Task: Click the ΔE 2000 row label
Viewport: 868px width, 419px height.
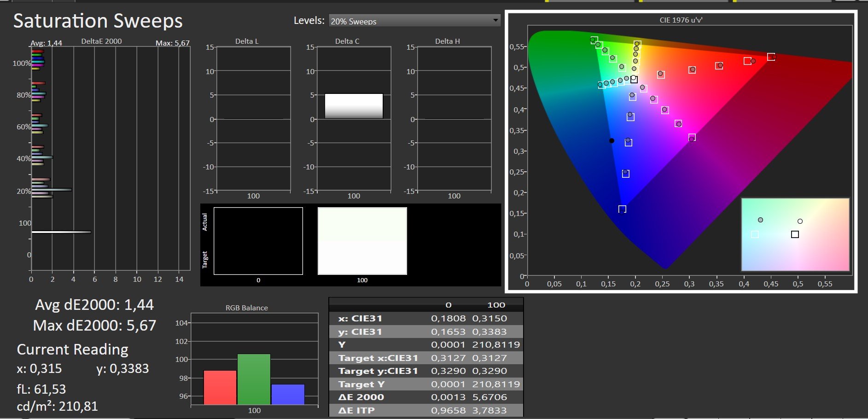Action: pyautogui.click(x=361, y=397)
